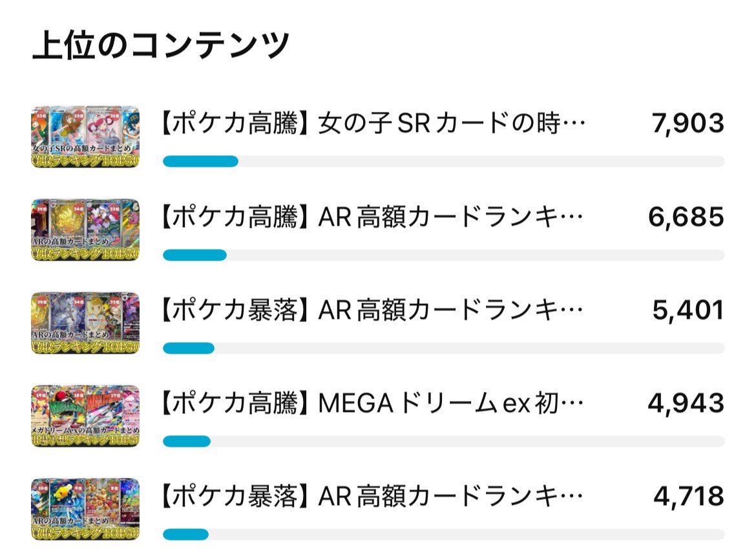This screenshot has width=756, height=560.
Task: Click the 5,401 view count
Action: click(688, 310)
